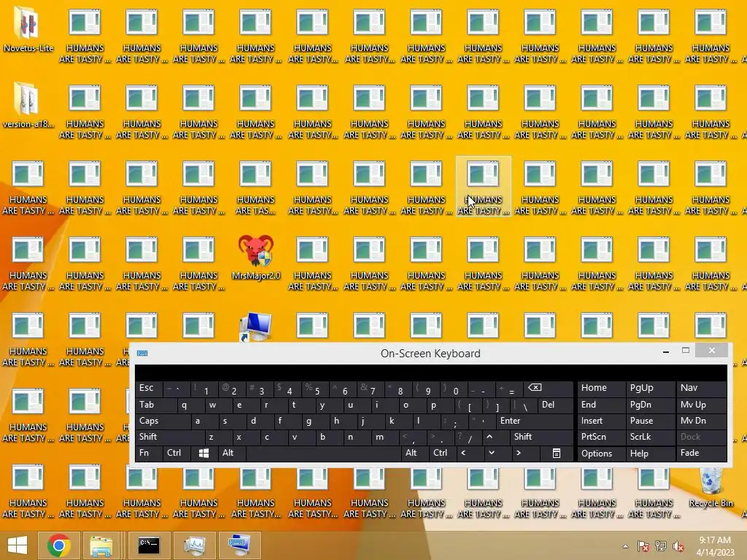Click the Mv Up key
This screenshot has width=747, height=560.
tap(701, 405)
